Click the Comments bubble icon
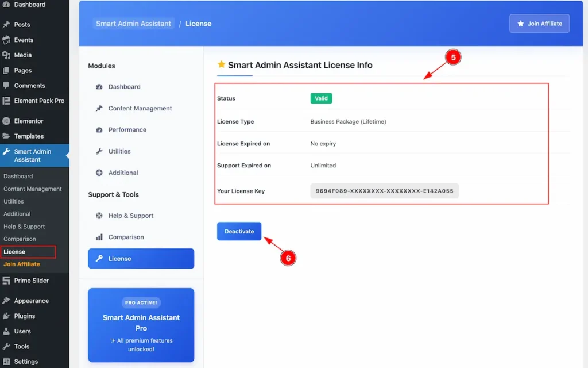588x368 pixels. [x=6, y=86]
